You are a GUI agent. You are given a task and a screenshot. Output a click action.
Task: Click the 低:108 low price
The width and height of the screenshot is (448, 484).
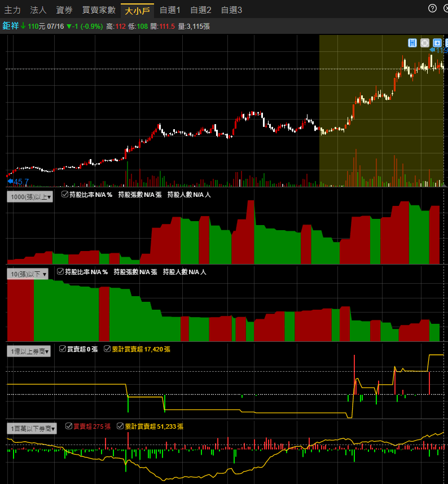pos(138,27)
